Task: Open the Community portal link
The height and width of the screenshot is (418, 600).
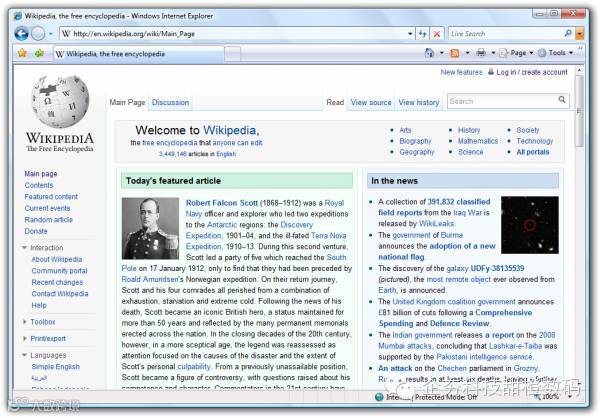Action: [59, 271]
